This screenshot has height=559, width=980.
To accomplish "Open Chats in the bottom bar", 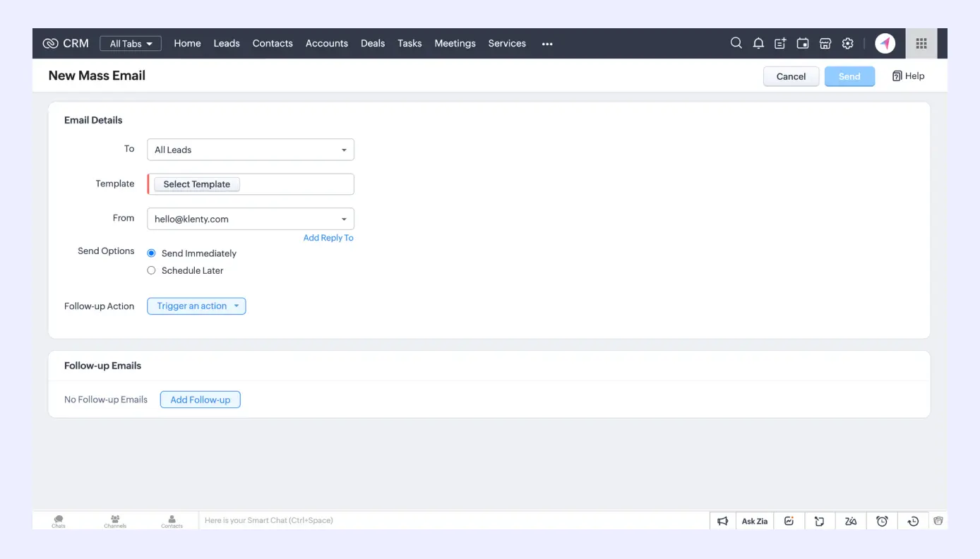I will point(58,520).
